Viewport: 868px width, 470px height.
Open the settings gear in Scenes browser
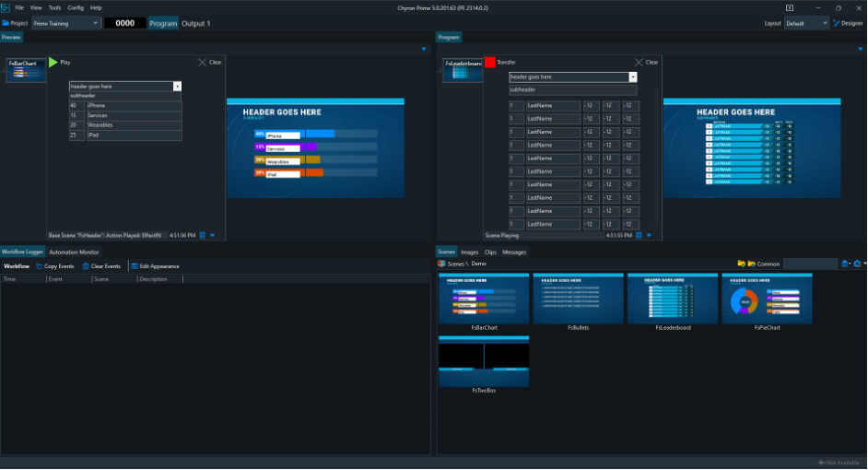point(859,264)
